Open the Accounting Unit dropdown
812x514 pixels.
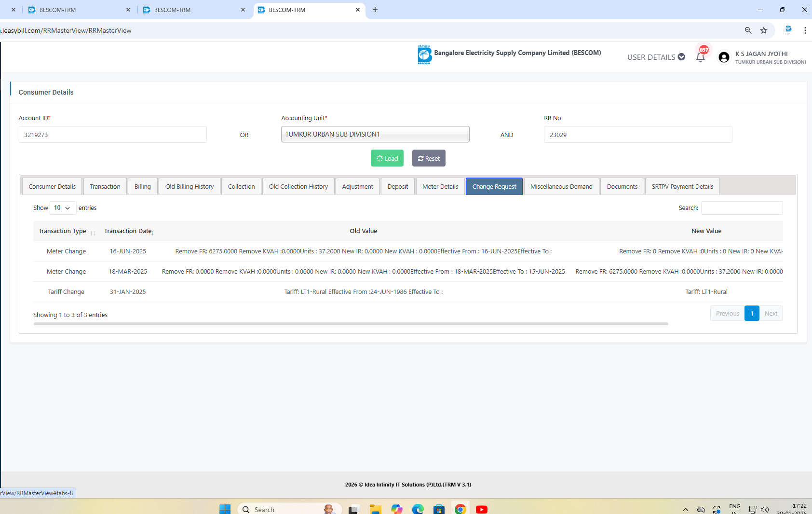[375, 134]
